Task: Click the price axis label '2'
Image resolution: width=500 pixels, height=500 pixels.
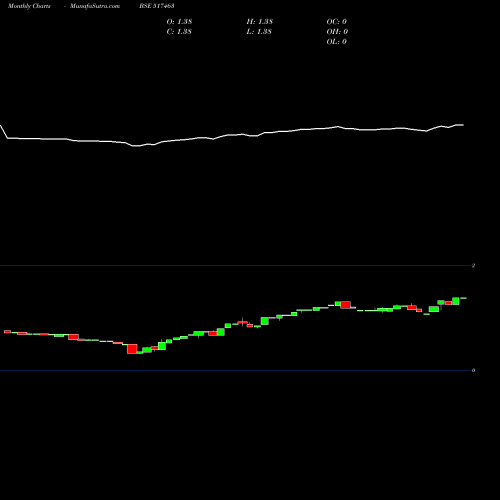Action: click(x=473, y=265)
